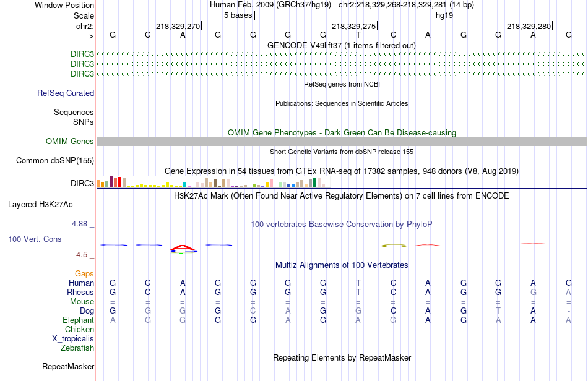Screen dimensions: 588x381
Task: Click the orange Gaps label
Action: 84,273
